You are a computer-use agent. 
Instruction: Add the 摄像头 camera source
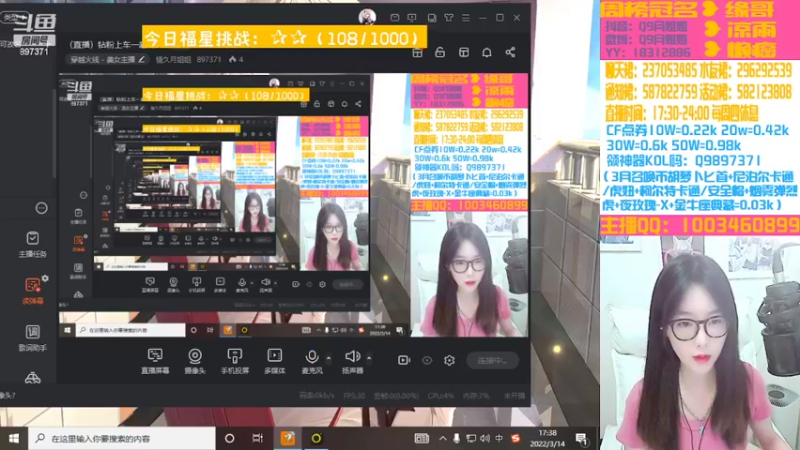tap(195, 361)
